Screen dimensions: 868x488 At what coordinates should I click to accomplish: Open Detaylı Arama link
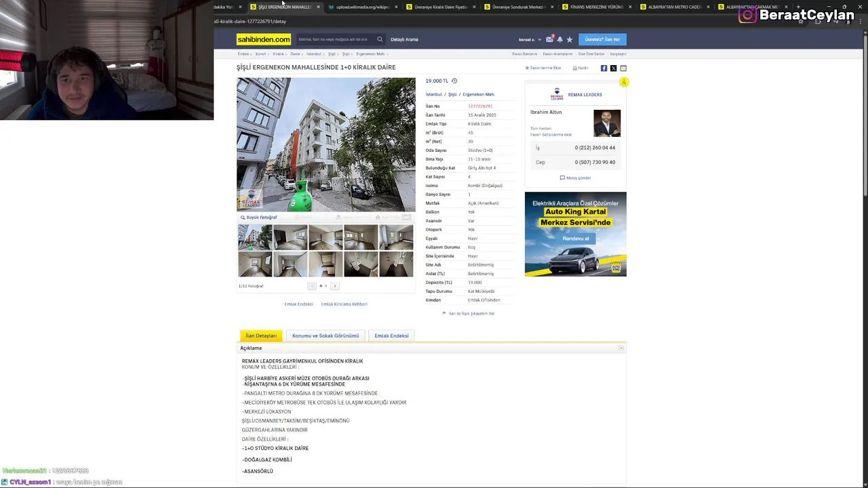[x=404, y=39]
